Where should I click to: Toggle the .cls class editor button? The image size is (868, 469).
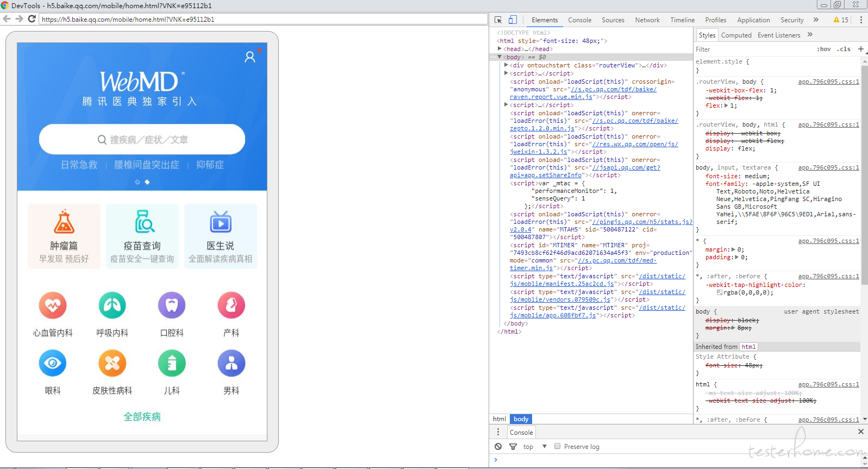(844, 49)
